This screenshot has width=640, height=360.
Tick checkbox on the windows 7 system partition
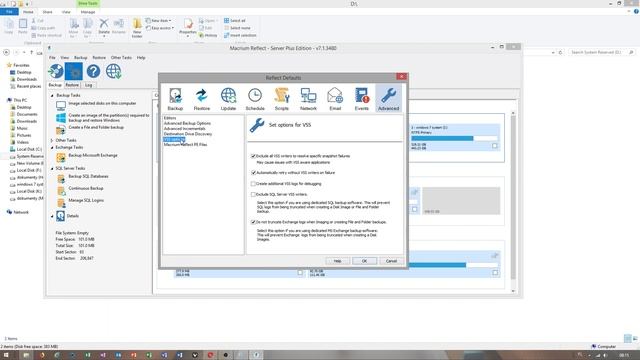point(495,146)
